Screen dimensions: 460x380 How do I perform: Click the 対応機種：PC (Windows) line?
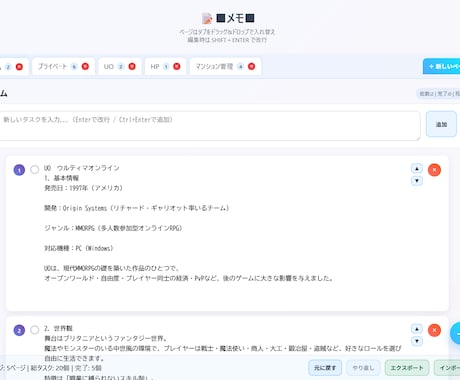pos(79,248)
